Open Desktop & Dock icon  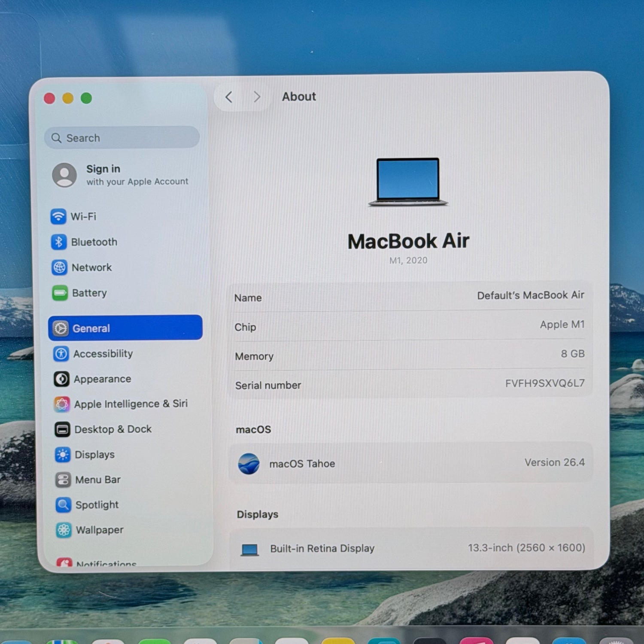click(x=62, y=429)
